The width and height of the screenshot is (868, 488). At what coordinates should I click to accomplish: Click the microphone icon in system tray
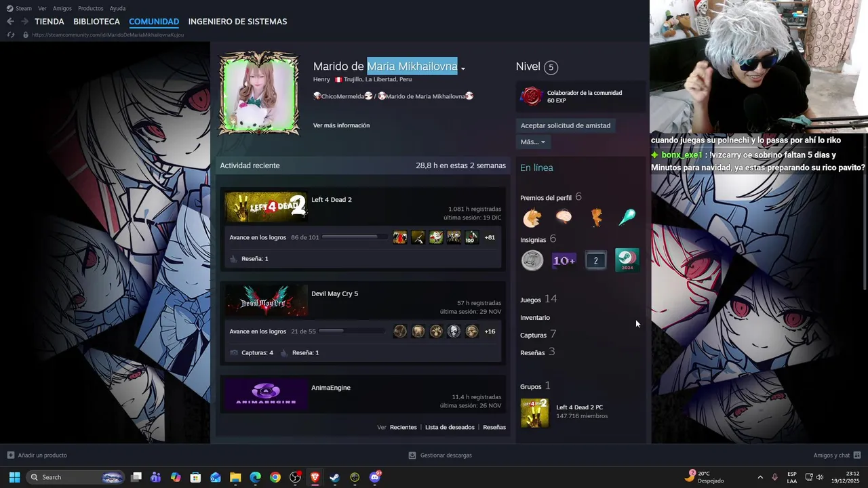tap(774, 477)
